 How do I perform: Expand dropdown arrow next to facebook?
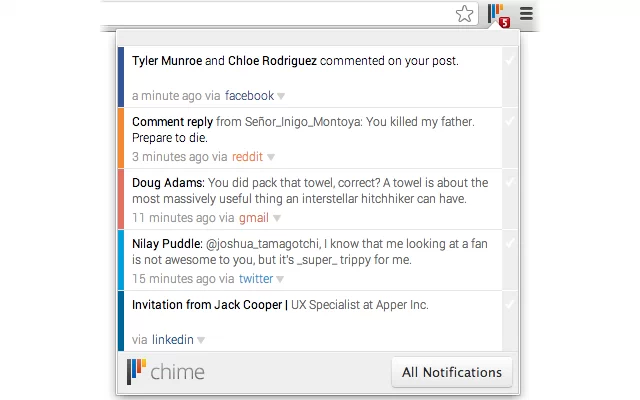pos(281,96)
